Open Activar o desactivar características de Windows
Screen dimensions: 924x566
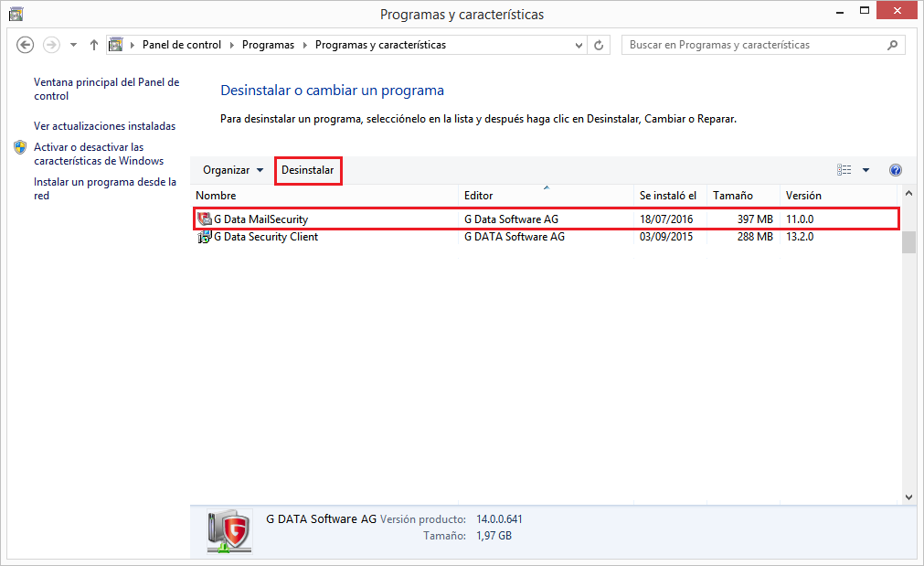[98, 154]
